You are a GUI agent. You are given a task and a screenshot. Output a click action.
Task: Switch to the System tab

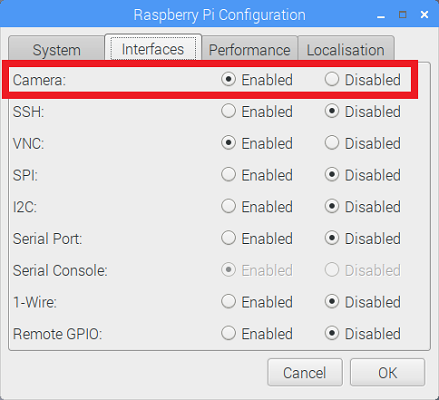tap(56, 49)
